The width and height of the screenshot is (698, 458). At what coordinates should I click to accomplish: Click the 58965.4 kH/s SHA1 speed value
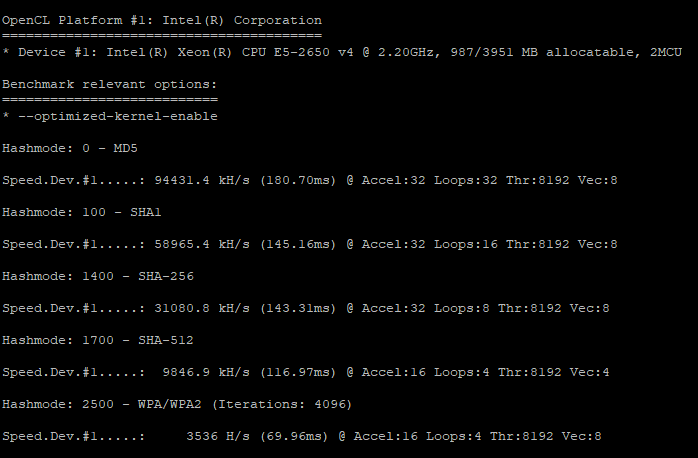[202, 244]
